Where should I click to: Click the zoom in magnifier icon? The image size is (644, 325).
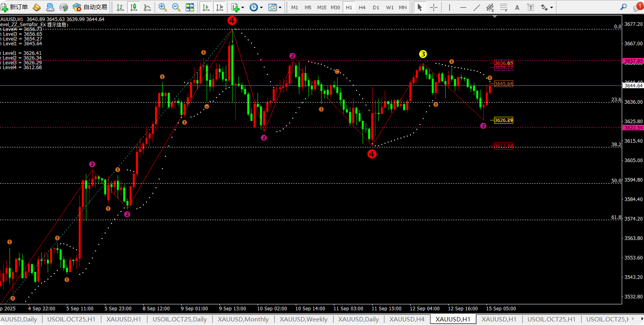coord(162,7)
